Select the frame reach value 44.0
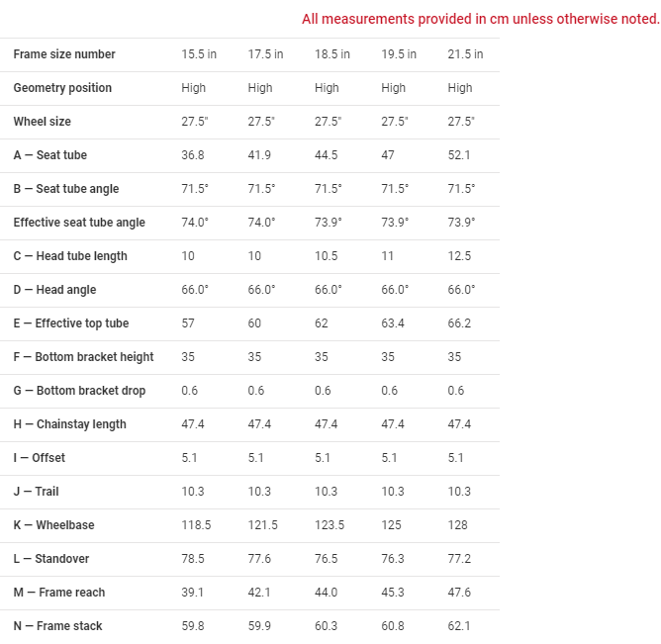 [x=327, y=593]
